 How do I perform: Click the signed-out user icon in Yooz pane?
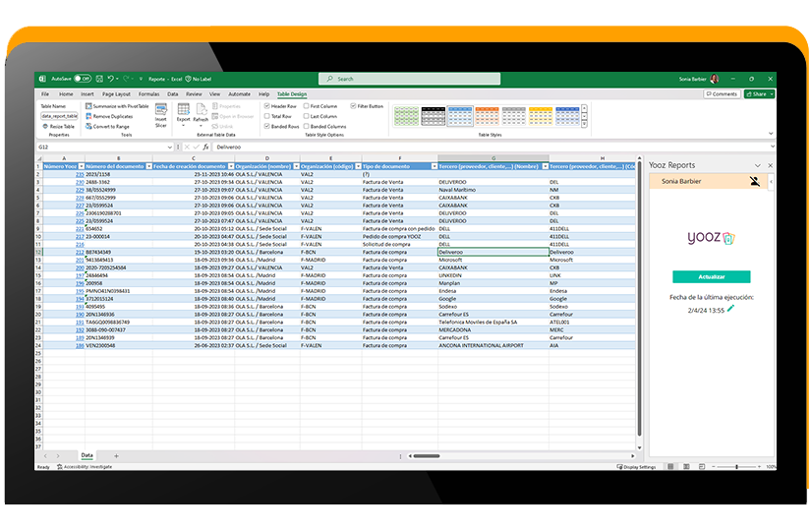tap(755, 181)
